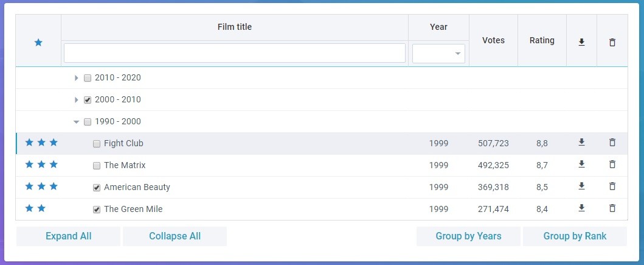
Task: Focus the Film title filter field
Action: 234,53
